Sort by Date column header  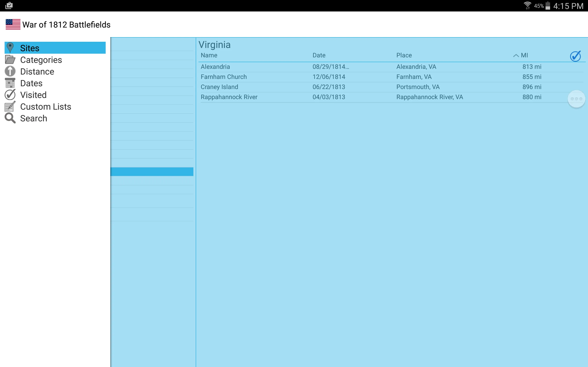tap(318, 55)
